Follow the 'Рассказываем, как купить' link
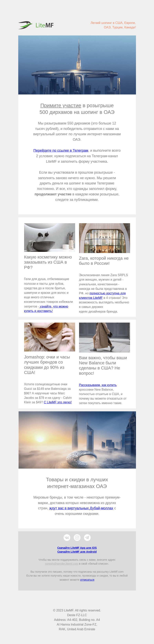 pyautogui.click(x=98, y=385)
